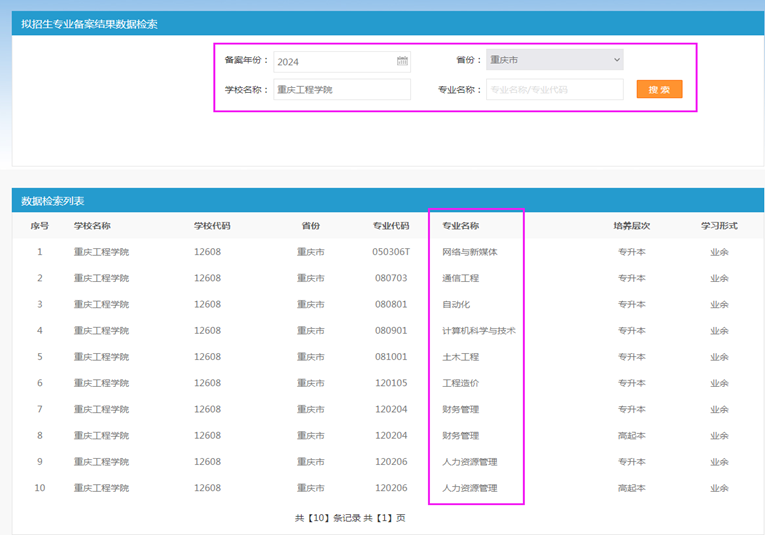Click into the 备案年份 field showing 2024
The height and width of the screenshot is (535, 765).
332,61
